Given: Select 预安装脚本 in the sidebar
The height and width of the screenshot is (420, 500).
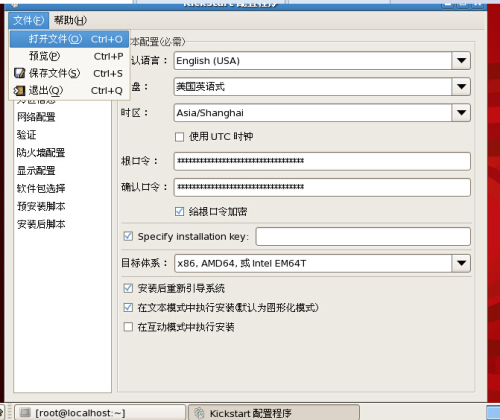Looking at the screenshot, I should click(41, 206).
